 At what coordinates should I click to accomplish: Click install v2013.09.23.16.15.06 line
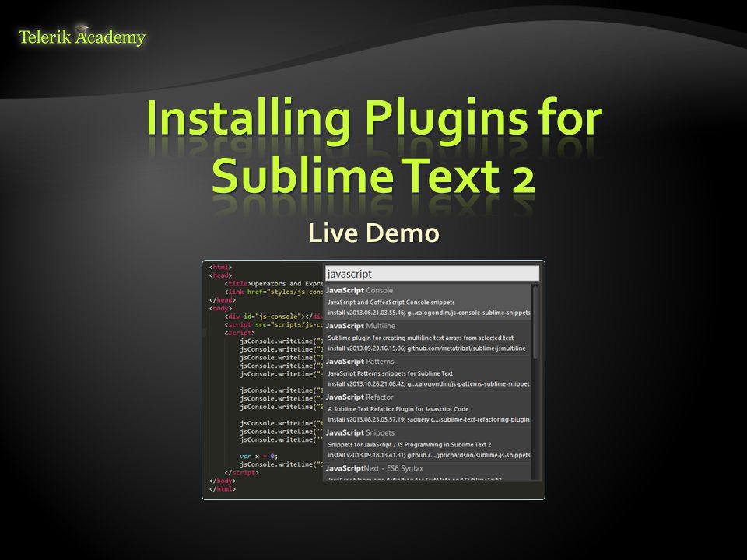coord(426,348)
